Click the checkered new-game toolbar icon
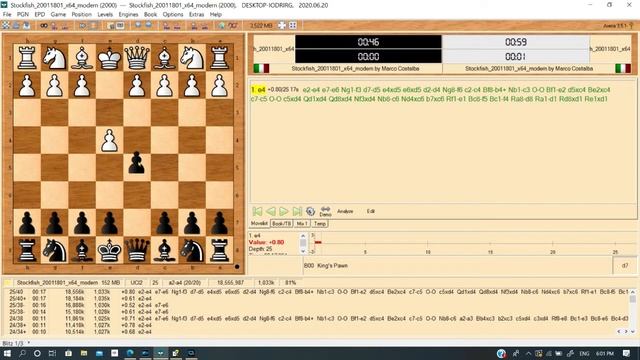The width and height of the screenshot is (640, 360). (6, 25)
